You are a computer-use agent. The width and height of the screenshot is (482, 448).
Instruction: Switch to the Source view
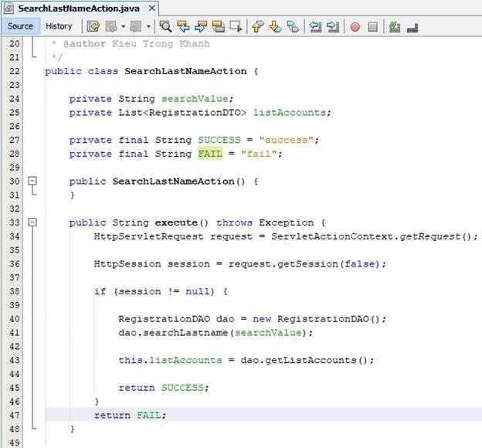click(x=21, y=26)
